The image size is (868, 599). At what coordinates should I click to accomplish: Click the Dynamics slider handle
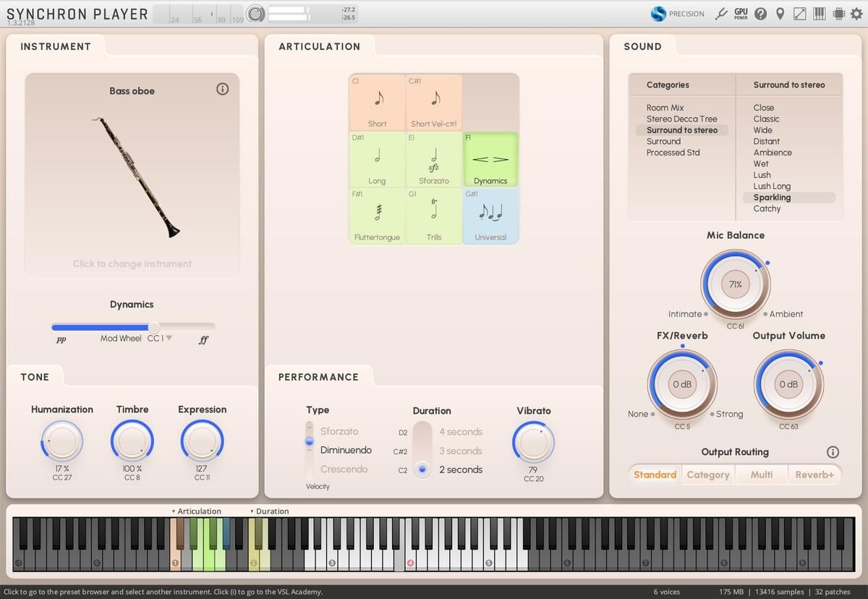(x=154, y=327)
